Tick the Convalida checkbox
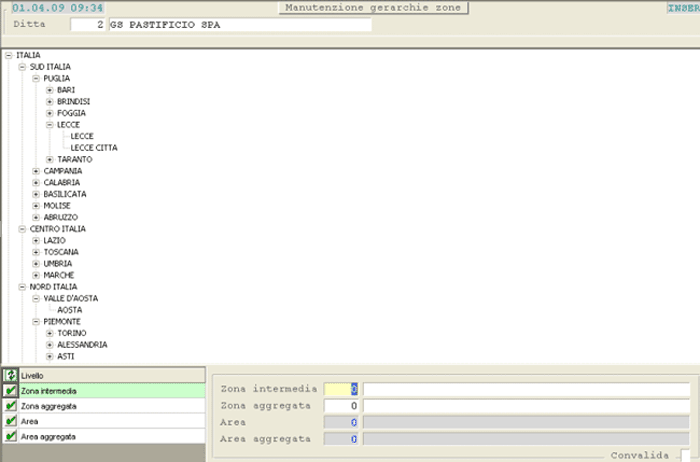700x462 pixels. point(682,454)
